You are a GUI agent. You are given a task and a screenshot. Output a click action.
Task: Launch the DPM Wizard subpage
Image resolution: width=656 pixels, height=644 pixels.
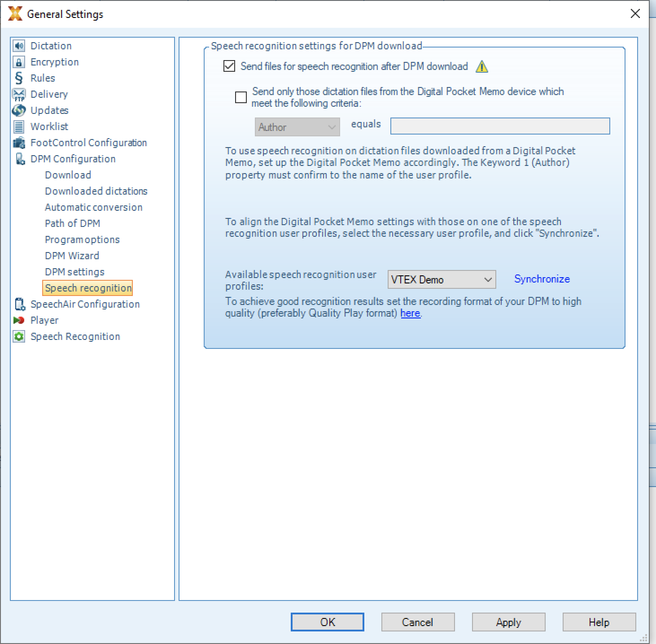[72, 256]
